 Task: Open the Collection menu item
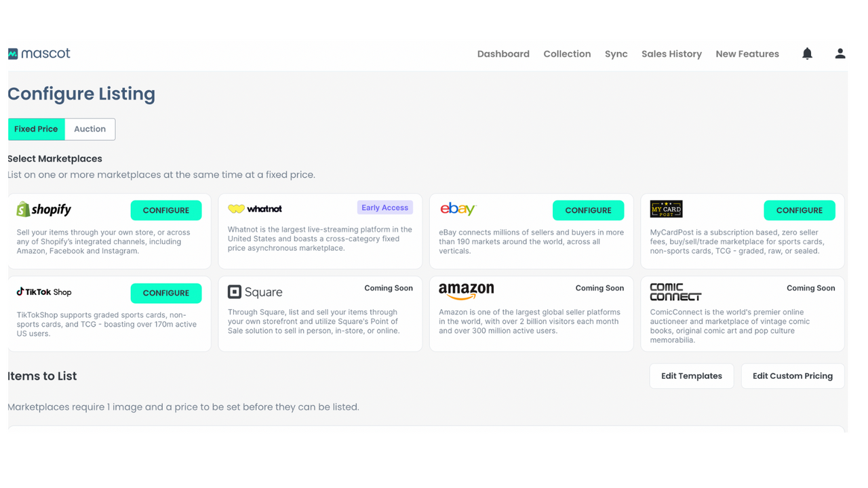point(567,54)
